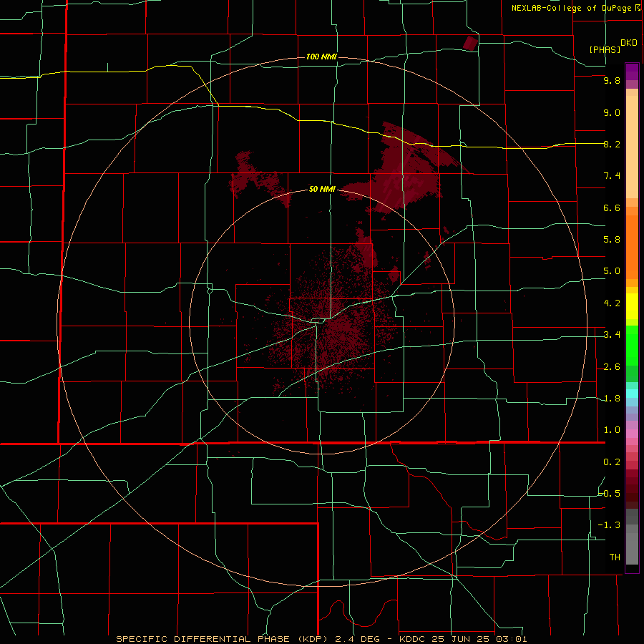644x644 pixels.
Task: Click the 8.2 value on the color scale
Action: [612, 144]
